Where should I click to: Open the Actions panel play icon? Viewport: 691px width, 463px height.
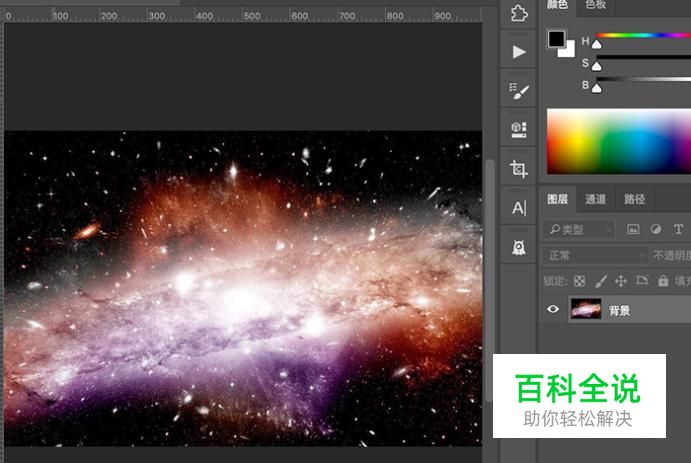tap(519, 52)
